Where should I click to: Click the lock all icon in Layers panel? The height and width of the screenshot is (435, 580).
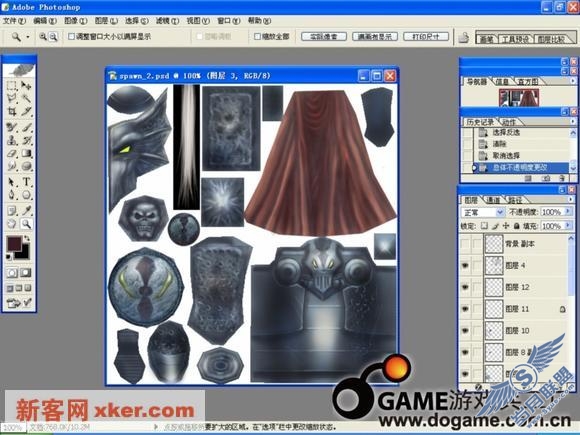pyautogui.click(x=516, y=226)
